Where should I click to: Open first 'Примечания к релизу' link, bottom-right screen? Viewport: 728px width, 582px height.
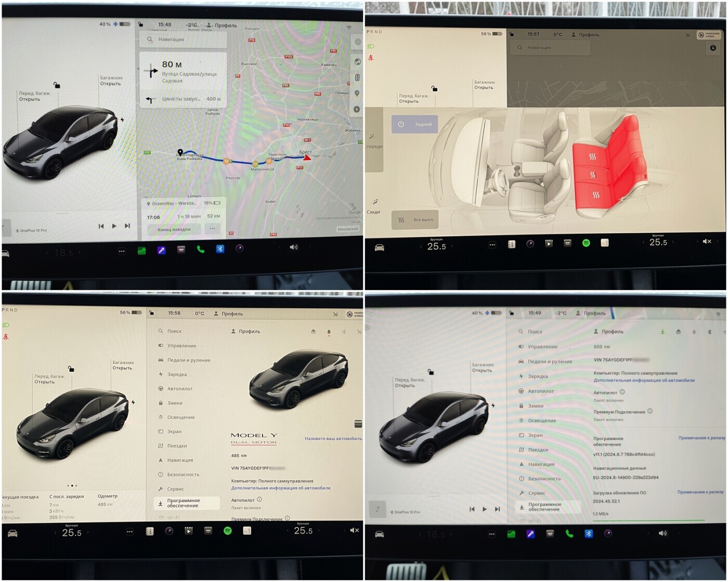pos(701,438)
